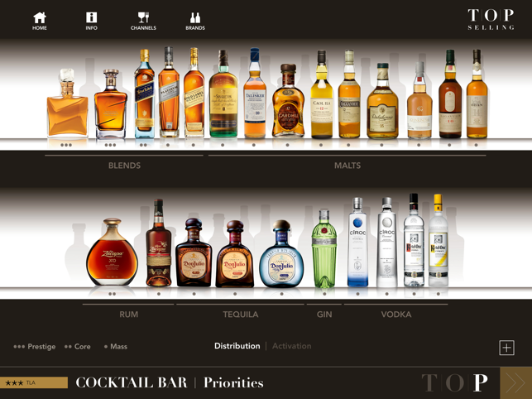
Task: Select the Johnnie Walker Blue Label bottle
Action: [x=145, y=94]
